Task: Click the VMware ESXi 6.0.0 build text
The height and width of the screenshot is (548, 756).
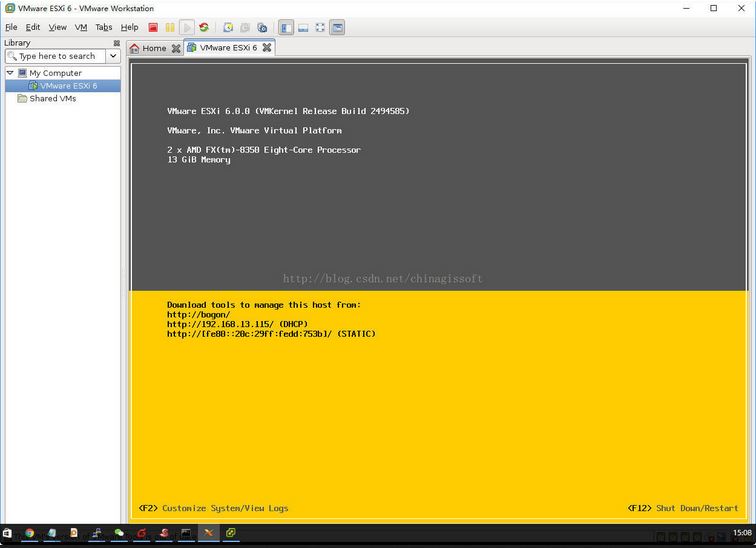Action: pyautogui.click(x=288, y=111)
